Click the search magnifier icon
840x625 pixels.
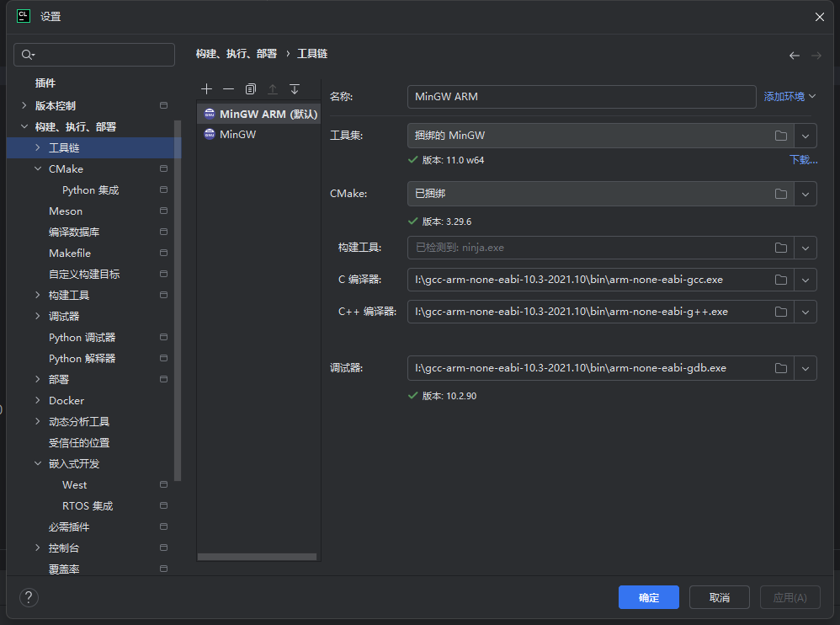click(27, 55)
